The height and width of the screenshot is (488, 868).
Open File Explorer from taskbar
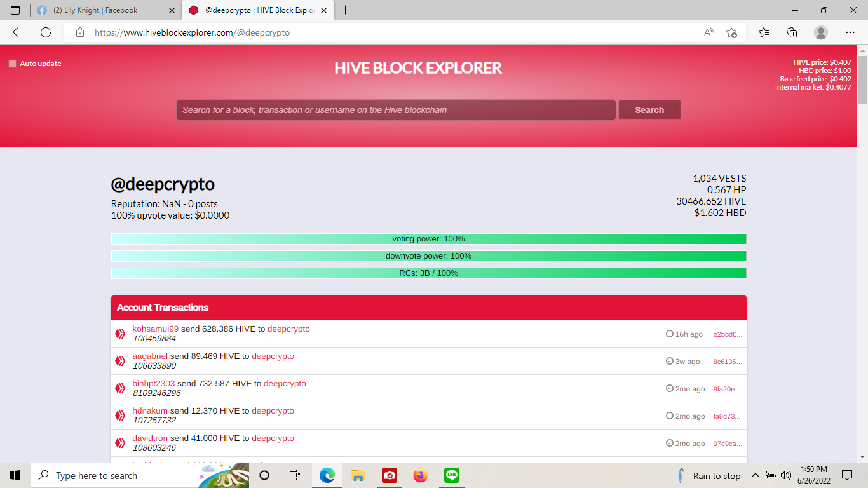point(358,475)
